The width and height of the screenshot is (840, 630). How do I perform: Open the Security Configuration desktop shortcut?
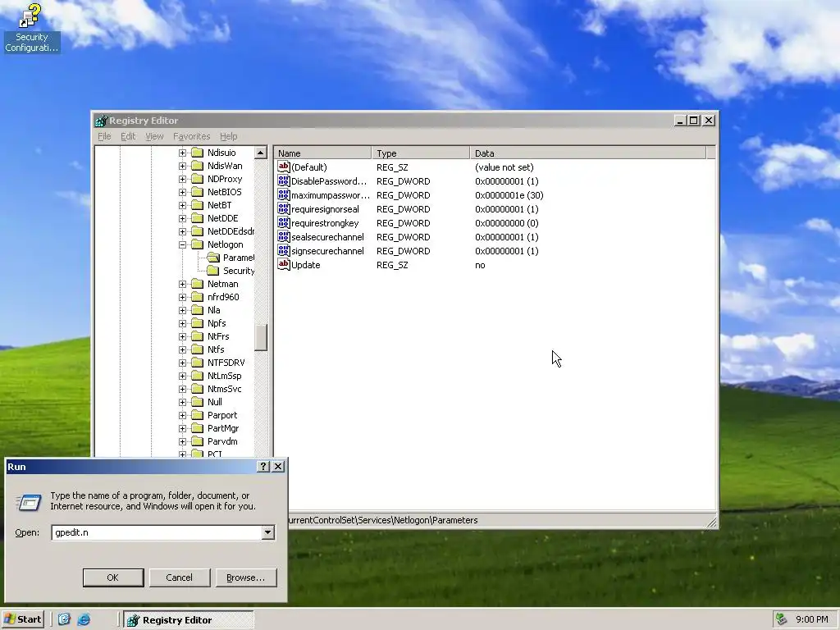click(x=31, y=28)
